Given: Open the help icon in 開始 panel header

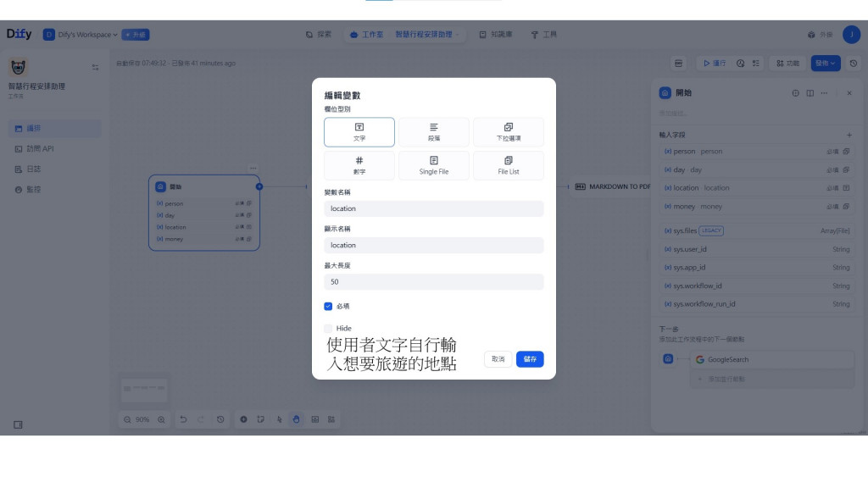Looking at the screenshot, I should pos(795,93).
